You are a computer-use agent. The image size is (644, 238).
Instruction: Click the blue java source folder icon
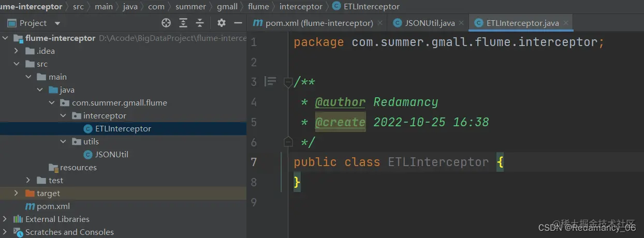pyautogui.click(x=53, y=90)
